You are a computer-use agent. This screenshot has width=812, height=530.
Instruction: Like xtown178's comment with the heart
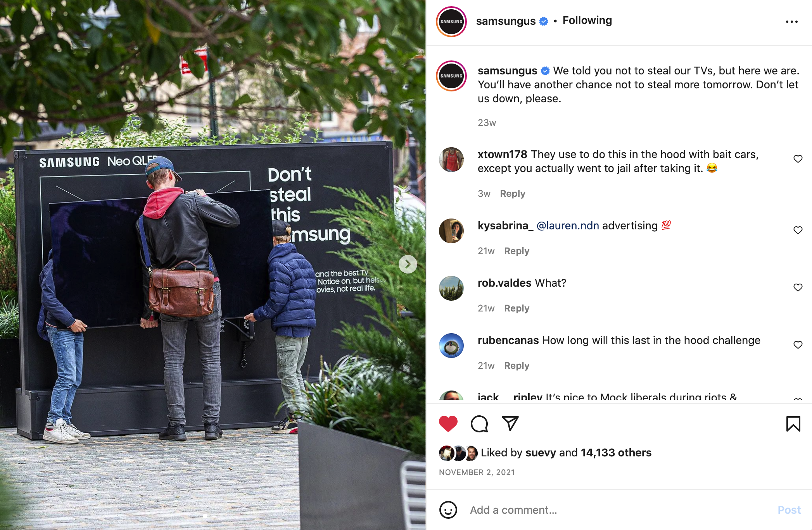coord(798,159)
